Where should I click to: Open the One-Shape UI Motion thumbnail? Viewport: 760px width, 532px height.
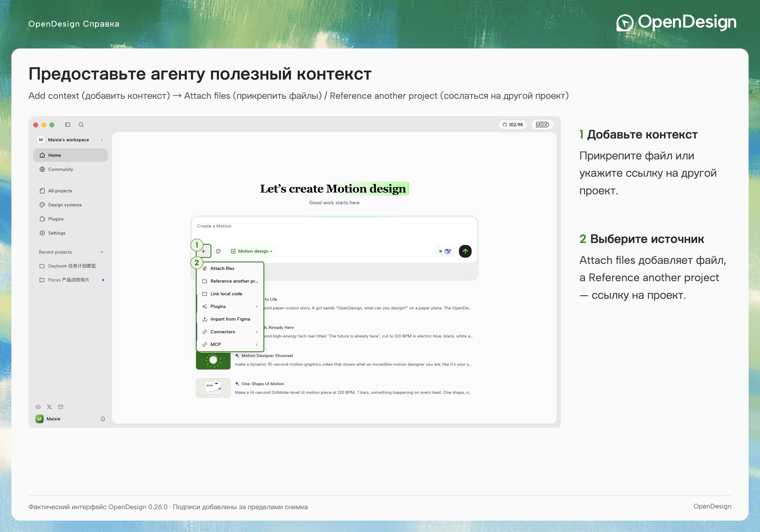pyautogui.click(x=213, y=388)
